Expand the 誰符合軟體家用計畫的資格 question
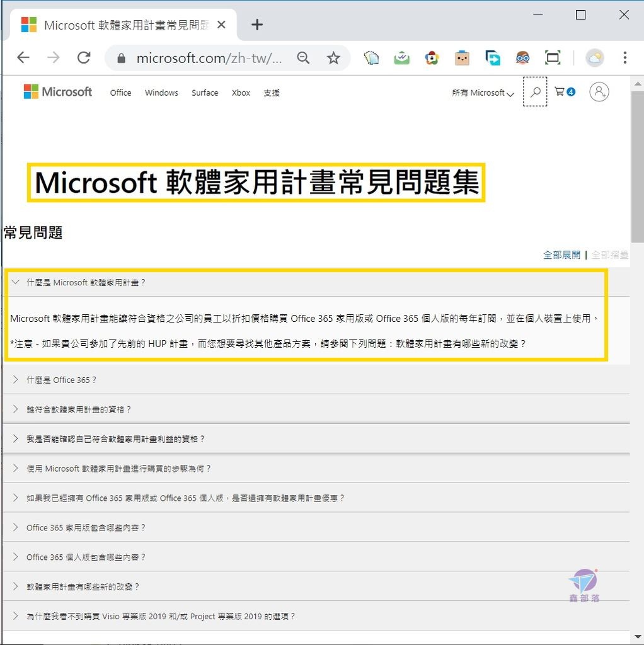 [316, 409]
